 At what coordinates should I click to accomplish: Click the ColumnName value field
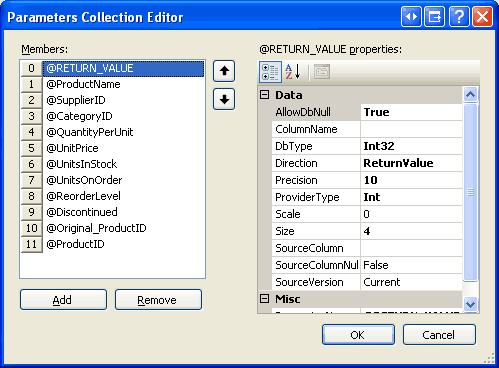pos(411,129)
